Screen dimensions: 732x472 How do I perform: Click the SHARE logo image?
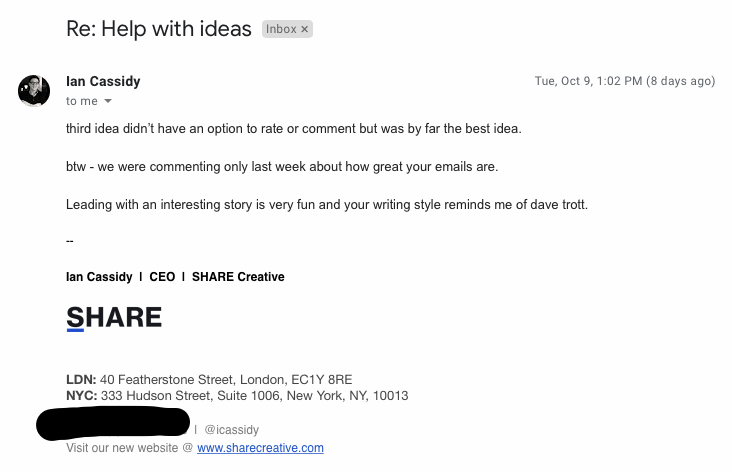[114, 318]
